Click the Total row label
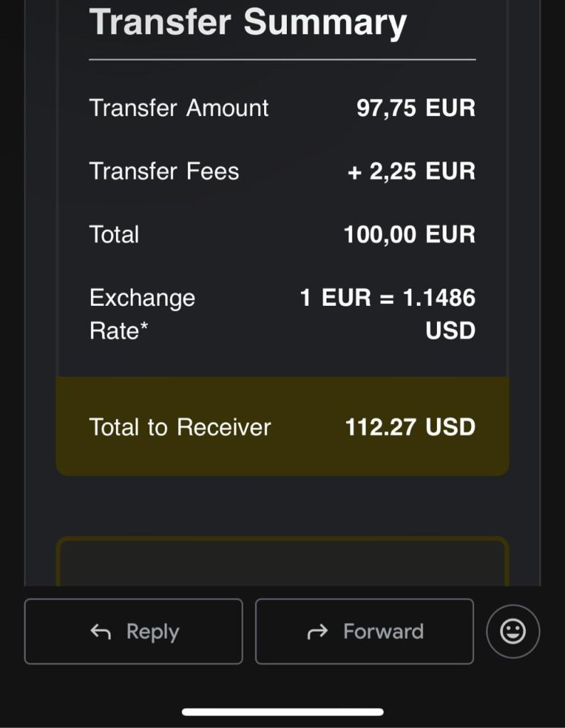This screenshot has width=565, height=728. [x=114, y=235]
